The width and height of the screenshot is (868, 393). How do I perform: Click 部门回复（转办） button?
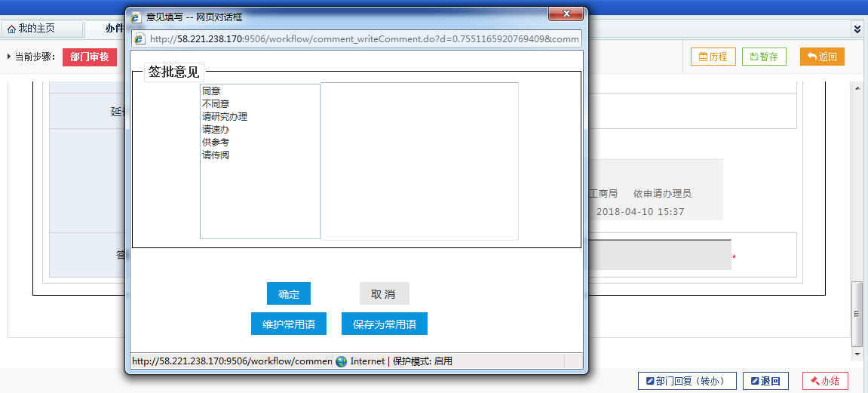687,381
